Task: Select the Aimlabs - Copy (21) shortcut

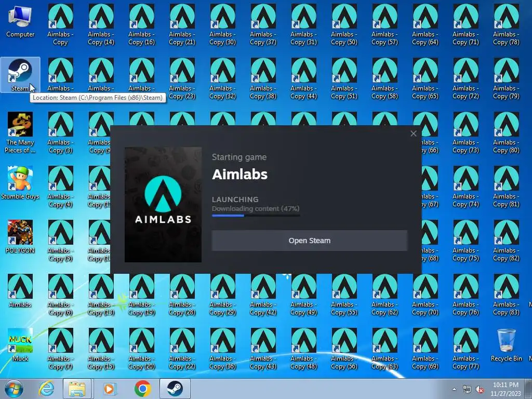Action: tap(182, 25)
